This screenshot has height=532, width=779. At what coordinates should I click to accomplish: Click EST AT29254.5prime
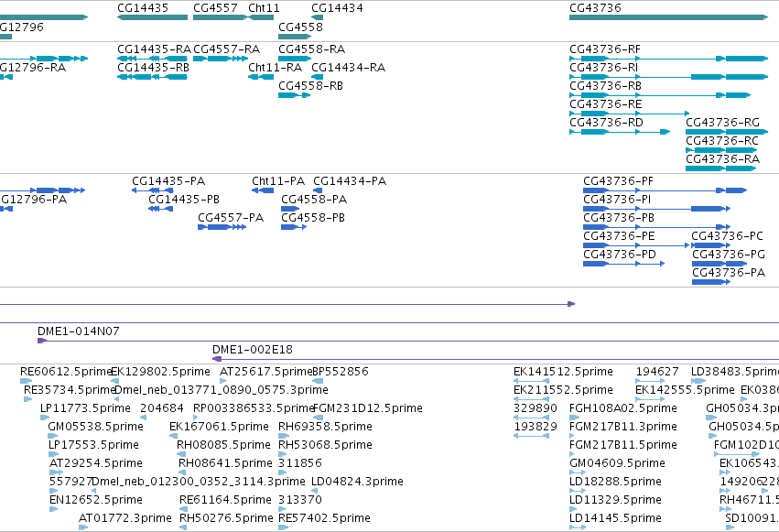coord(96,463)
